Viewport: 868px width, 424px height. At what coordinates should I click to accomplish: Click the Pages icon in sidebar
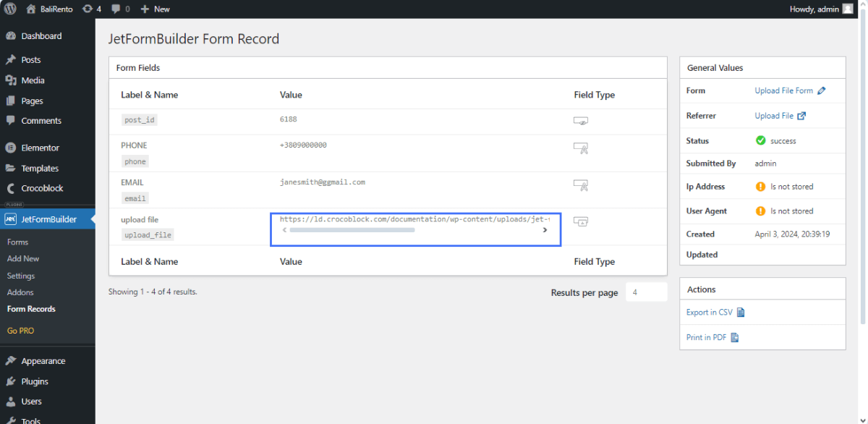pyautogui.click(x=11, y=101)
